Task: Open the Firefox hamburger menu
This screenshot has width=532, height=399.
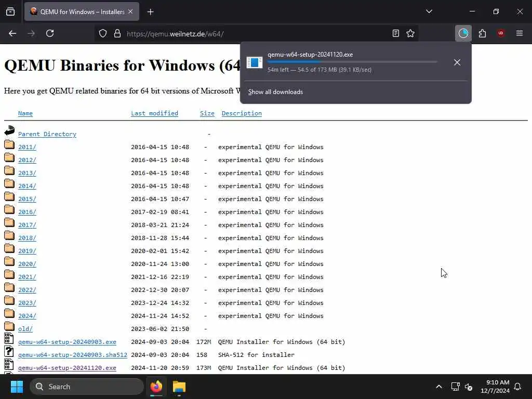Action: 520,33
